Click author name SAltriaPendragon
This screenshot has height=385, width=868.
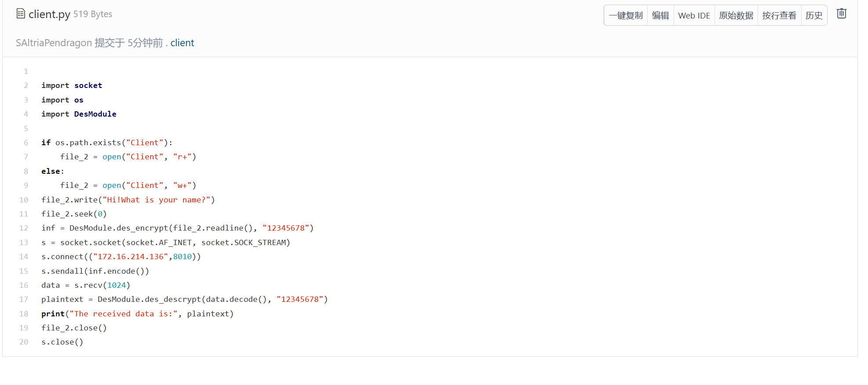coord(54,43)
